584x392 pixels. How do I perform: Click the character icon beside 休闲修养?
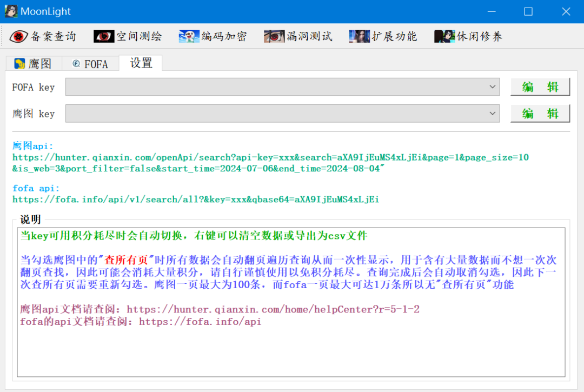[444, 36]
